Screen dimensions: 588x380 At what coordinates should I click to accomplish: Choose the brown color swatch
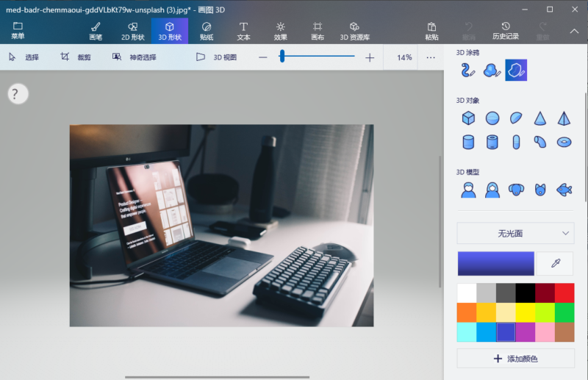coord(564,332)
